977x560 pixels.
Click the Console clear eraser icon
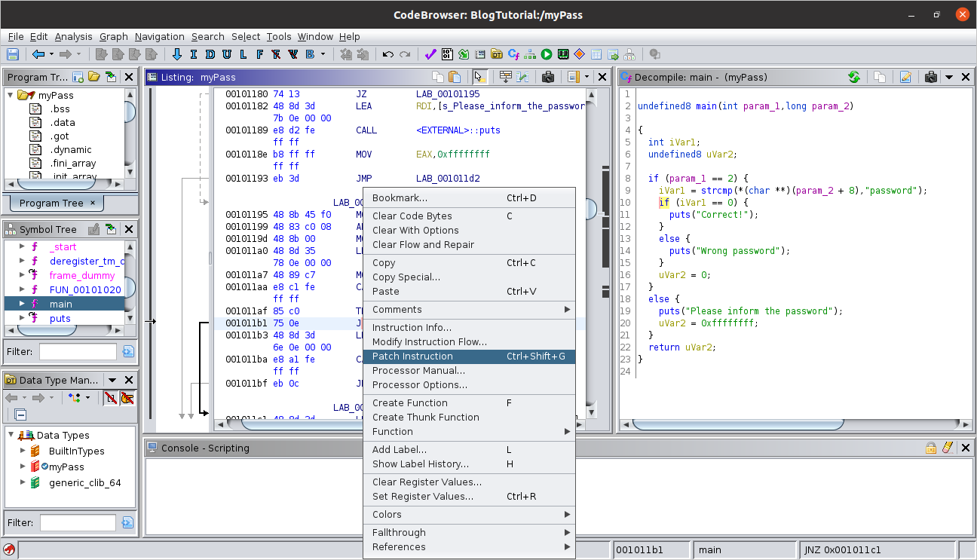(948, 448)
